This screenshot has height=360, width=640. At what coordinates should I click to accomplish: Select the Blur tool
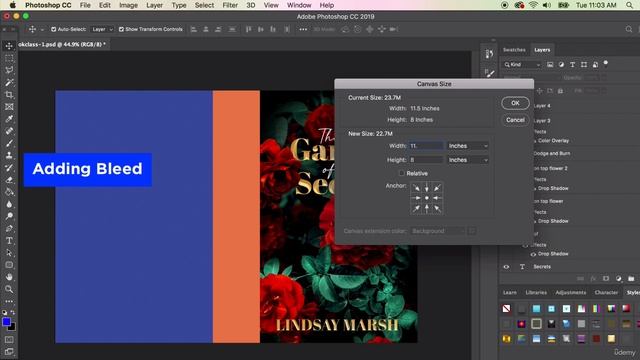pyautogui.click(x=9, y=204)
